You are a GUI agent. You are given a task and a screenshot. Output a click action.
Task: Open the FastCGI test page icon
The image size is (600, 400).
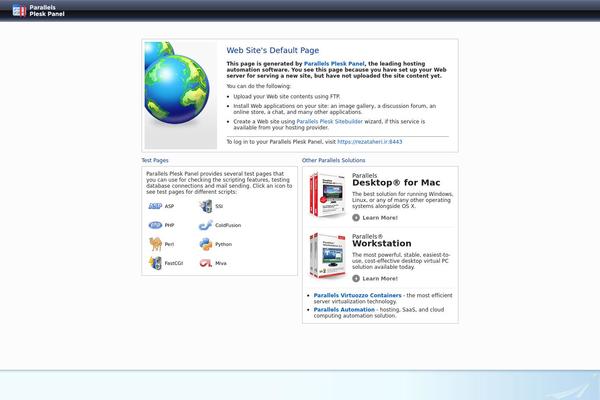click(155, 263)
